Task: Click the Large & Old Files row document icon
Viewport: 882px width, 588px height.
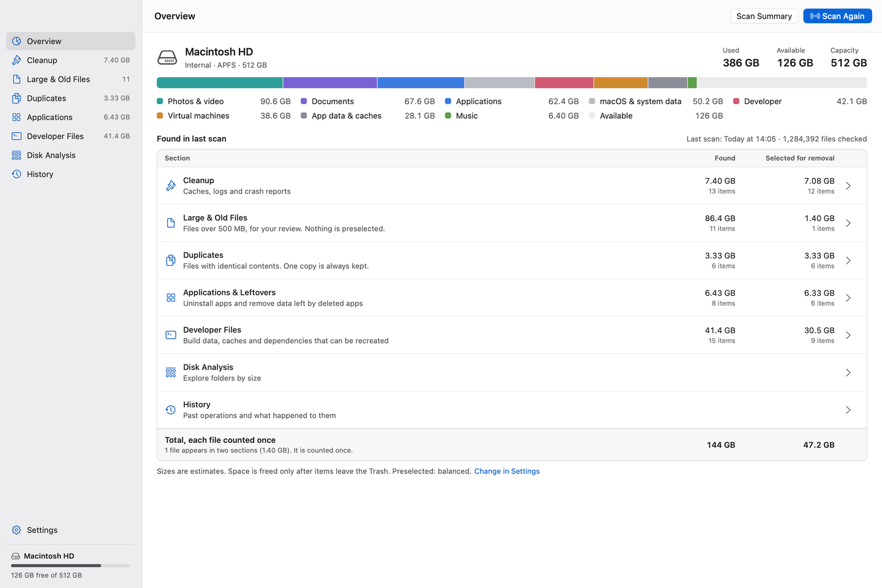Action: [x=171, y=223]
